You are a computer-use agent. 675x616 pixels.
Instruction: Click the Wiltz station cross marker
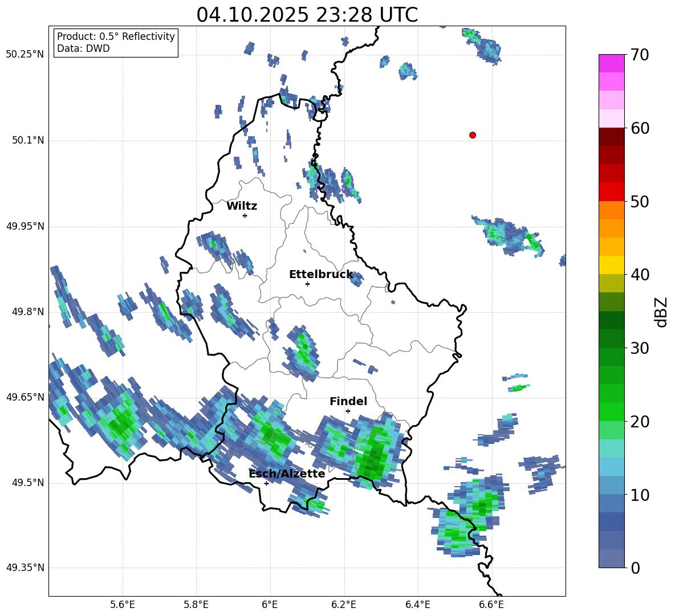pyautogui.click(x=245, y=215)
